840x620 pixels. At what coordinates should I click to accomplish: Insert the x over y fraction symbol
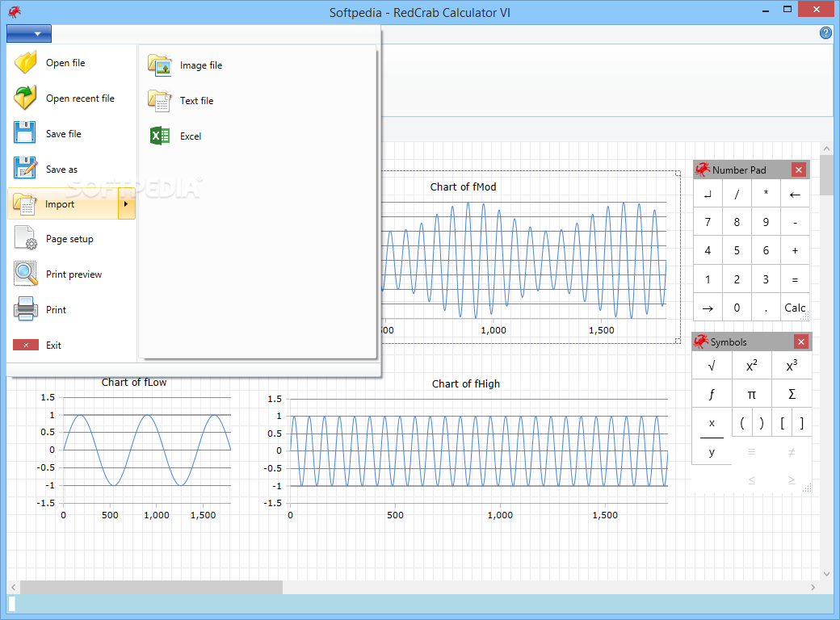pos(712,438)
